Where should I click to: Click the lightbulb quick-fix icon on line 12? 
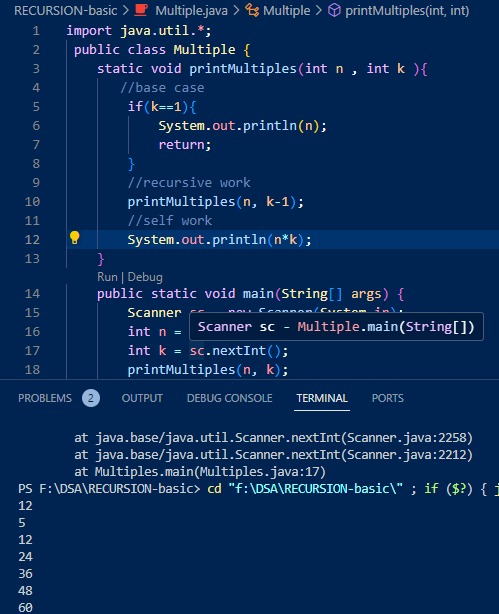pos(74,238)
